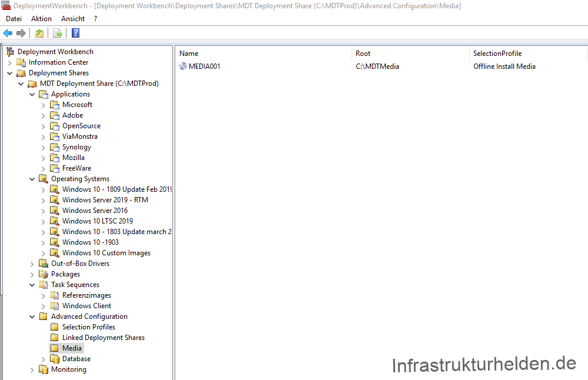Screen dimensions: 588x380
Task: Open the ? help menu
Action: tap(96, 19)
